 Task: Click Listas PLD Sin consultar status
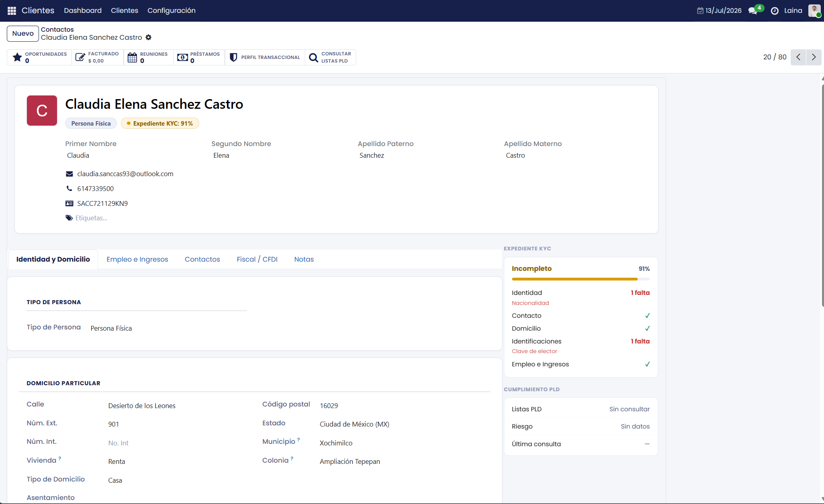pyautogui.click(x=629, y=409)
